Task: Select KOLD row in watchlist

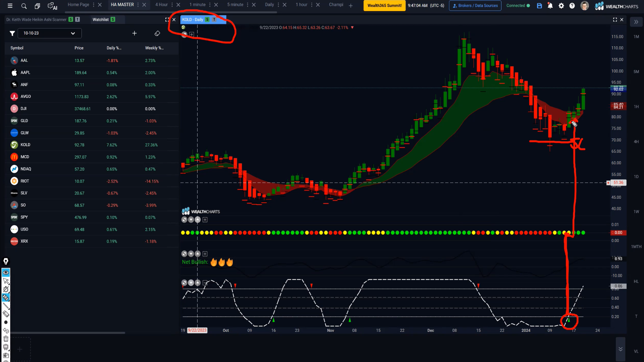Action: point(92,145)
